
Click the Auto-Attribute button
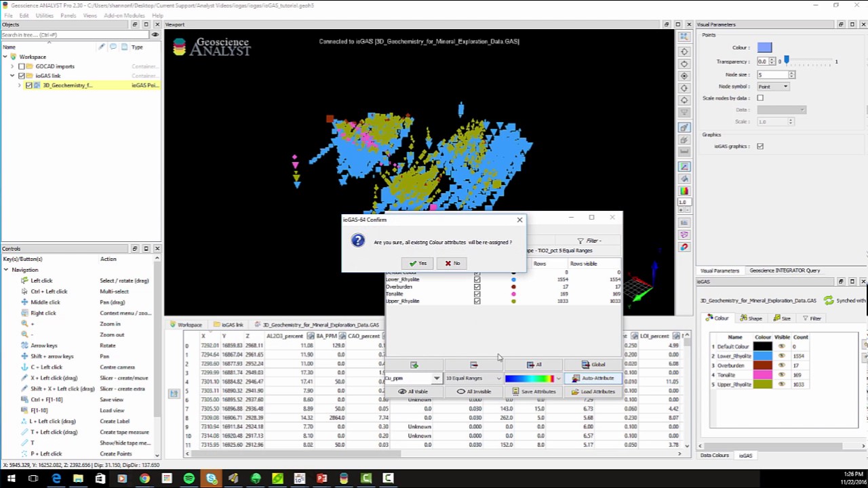pos(593,378)
